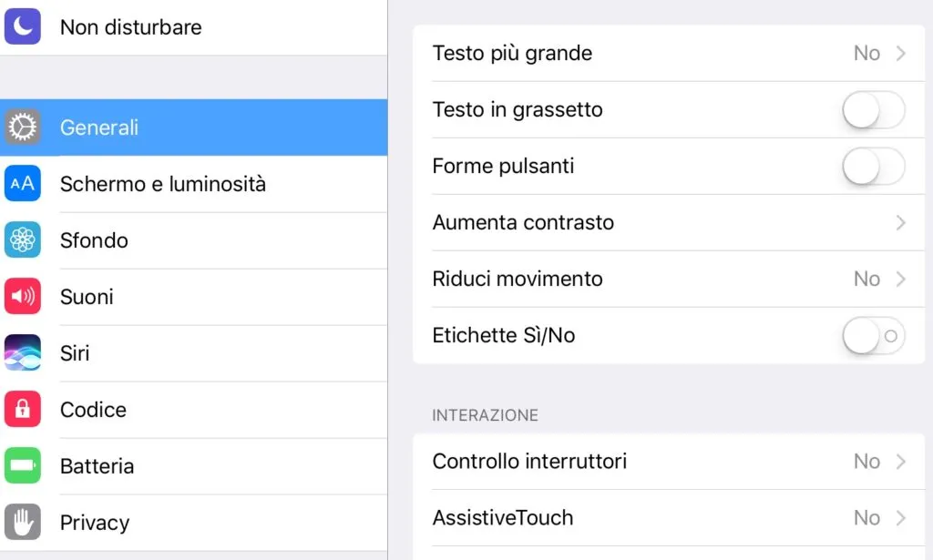Open the Codice padlock icon
Viewport: 933px width, 560px height.
23,409
